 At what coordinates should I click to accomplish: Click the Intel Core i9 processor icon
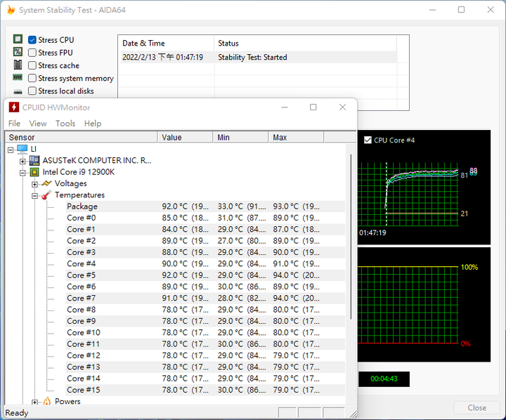34,172
